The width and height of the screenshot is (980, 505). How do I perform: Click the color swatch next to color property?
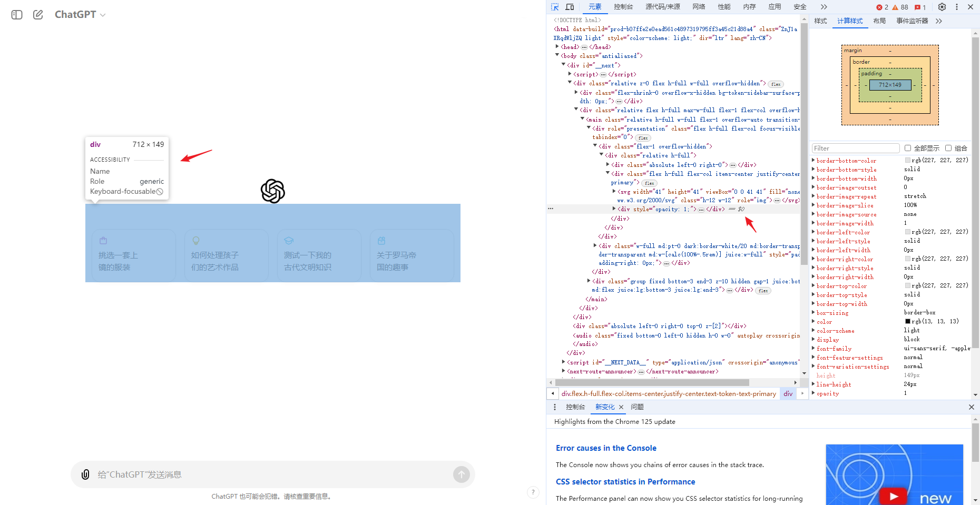[x=908, y=321]
